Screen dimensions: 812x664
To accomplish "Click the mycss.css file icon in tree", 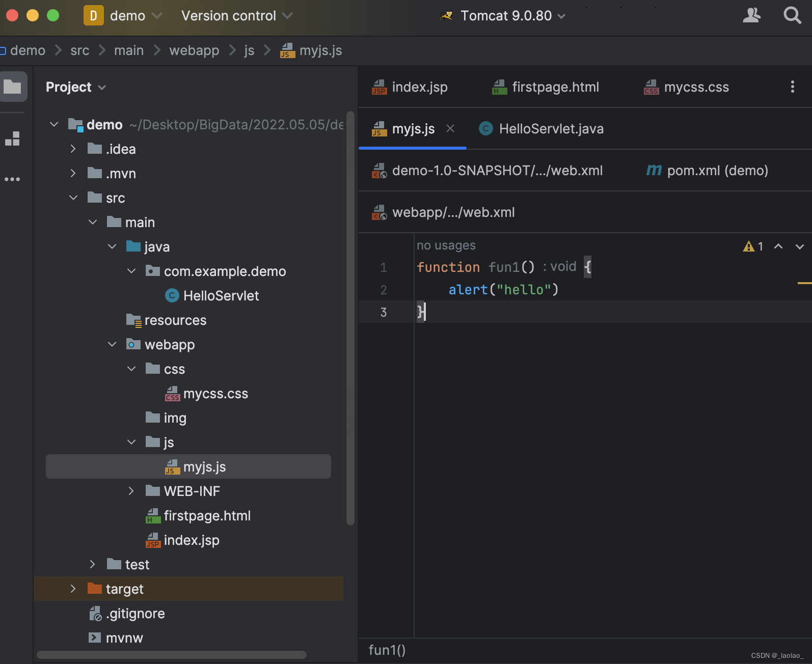I will click(172, 394).
